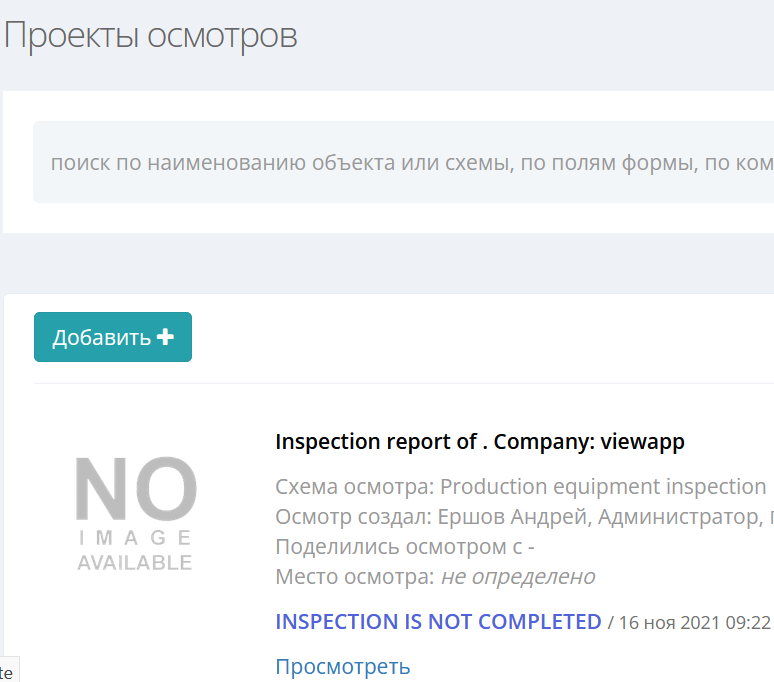
Task: Click the Осмотр создал label
Action: (352, 517)
